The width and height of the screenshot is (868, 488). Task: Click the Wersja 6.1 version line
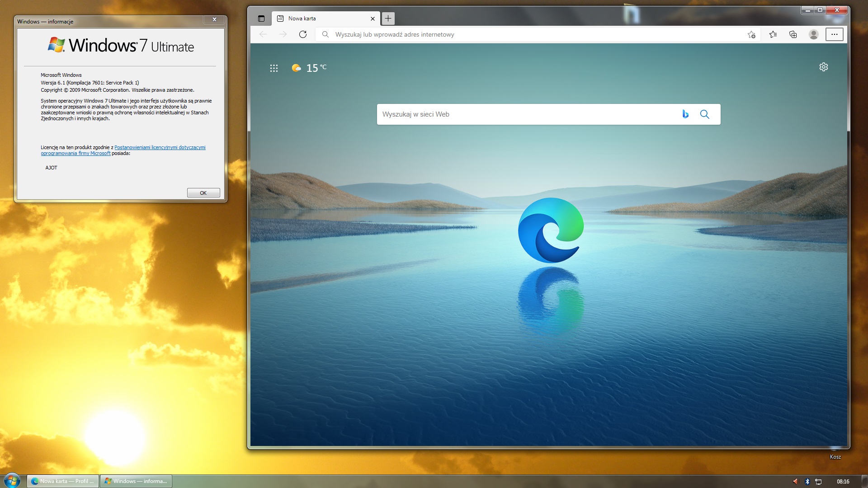click(90, 83)
